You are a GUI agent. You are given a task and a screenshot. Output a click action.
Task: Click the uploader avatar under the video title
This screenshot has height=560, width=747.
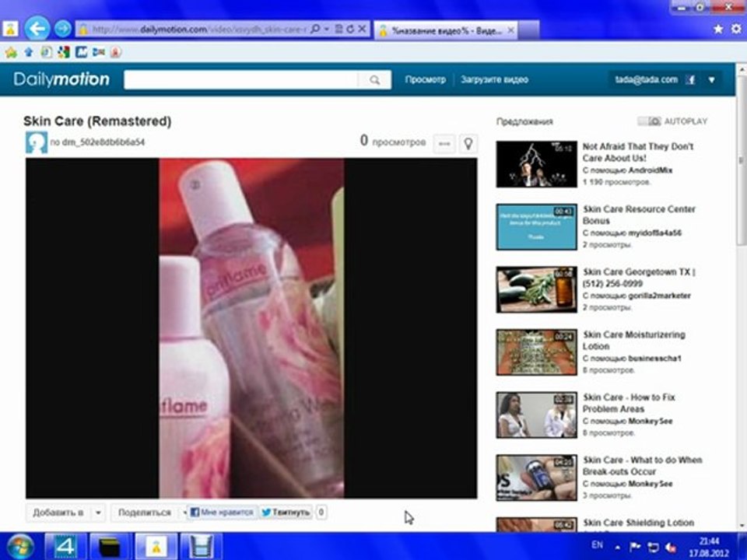pos(37,142)
